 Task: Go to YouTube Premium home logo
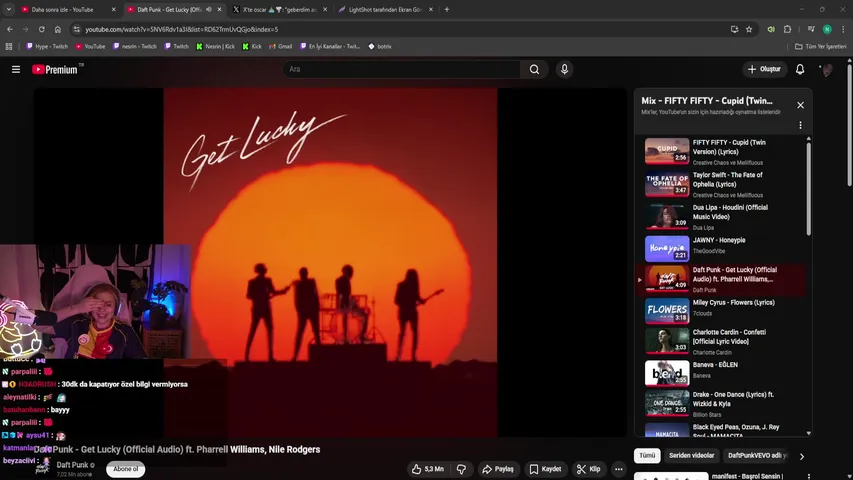click(57, 70)
